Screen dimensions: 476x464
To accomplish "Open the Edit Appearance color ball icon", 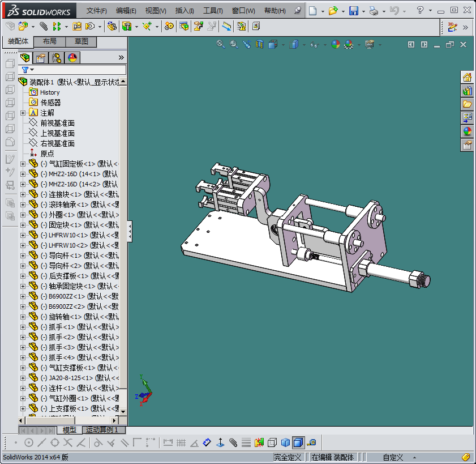I will [x=336, y=44].
